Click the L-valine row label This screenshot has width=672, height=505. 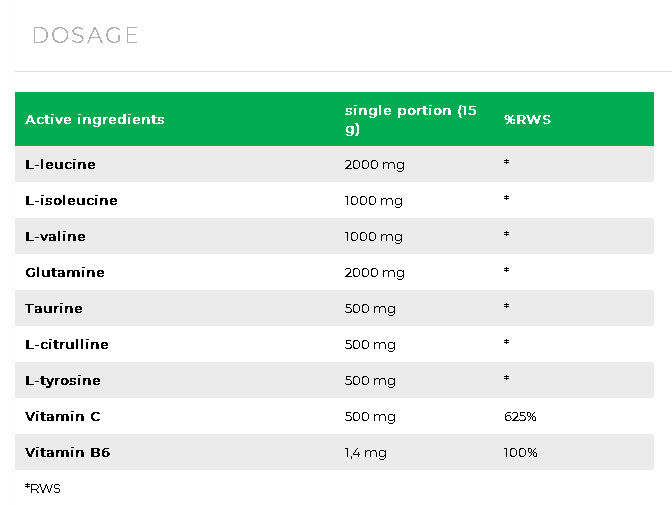[x=55, y=236]
